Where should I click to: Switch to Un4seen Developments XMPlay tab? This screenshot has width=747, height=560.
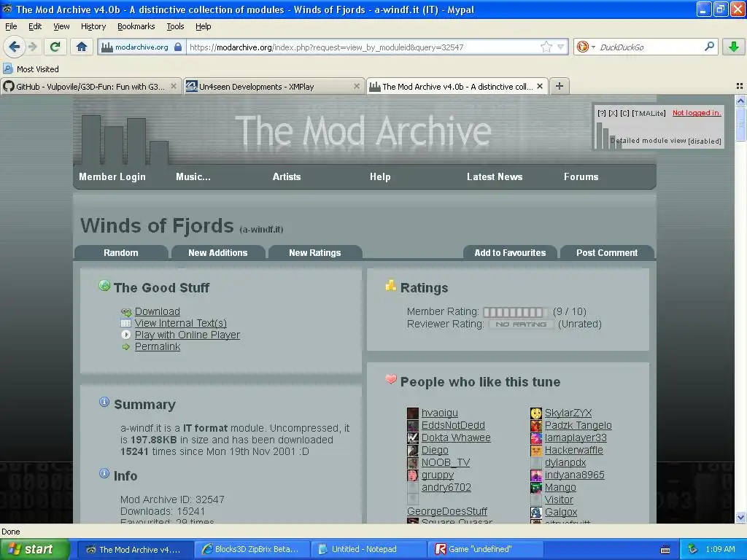(x=274, y=87)
